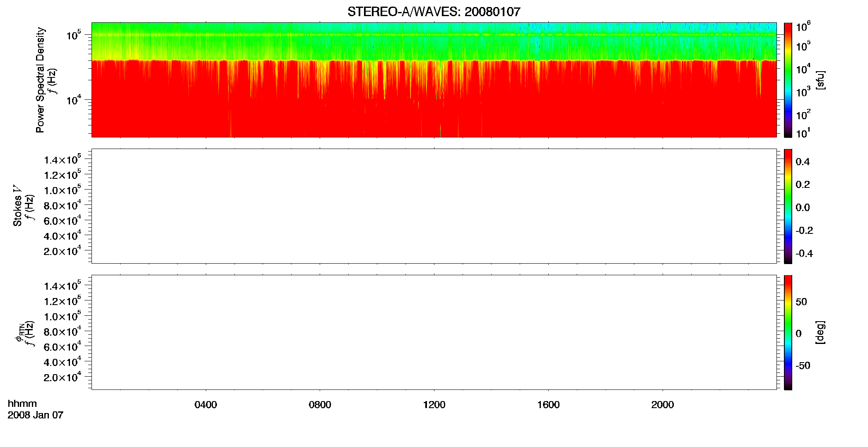Click the 1.4×10^5 tick of Stokes panel
This screenshot has width=868, height=447.
pos(62,159)
